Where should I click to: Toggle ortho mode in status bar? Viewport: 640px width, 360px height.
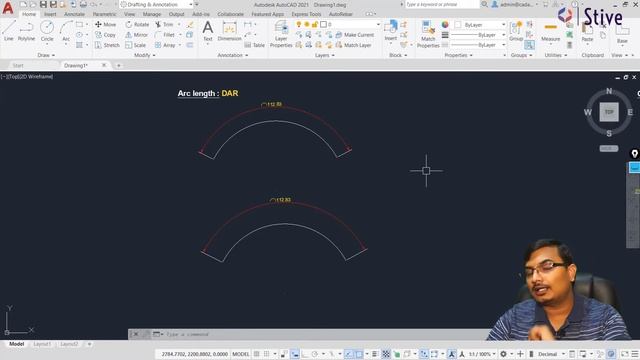(305, 354)
